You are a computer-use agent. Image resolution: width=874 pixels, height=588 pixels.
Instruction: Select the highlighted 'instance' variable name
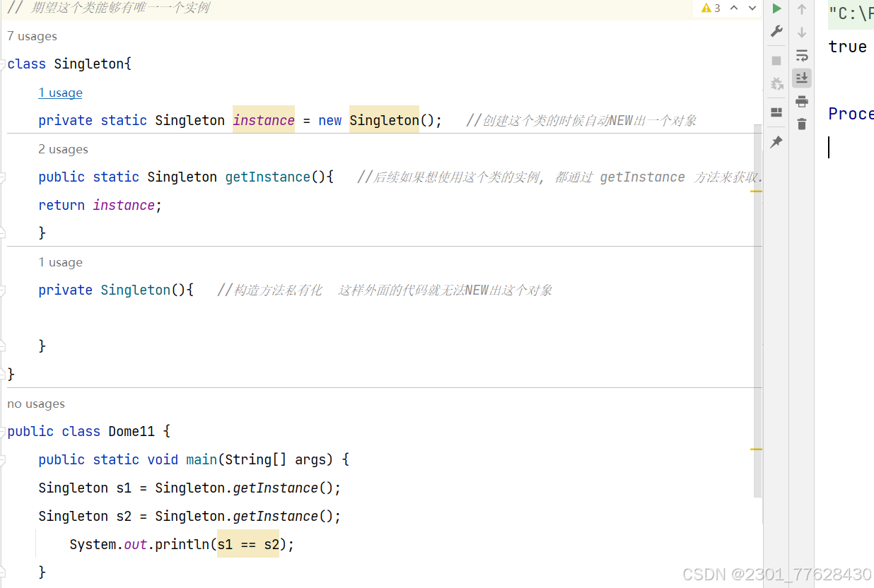pos(263,120)
